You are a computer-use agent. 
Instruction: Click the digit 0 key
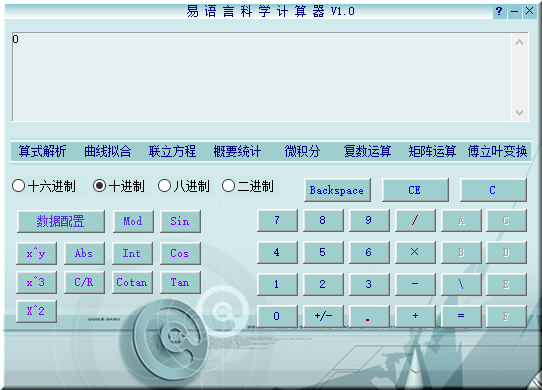[x=277, y=316]
